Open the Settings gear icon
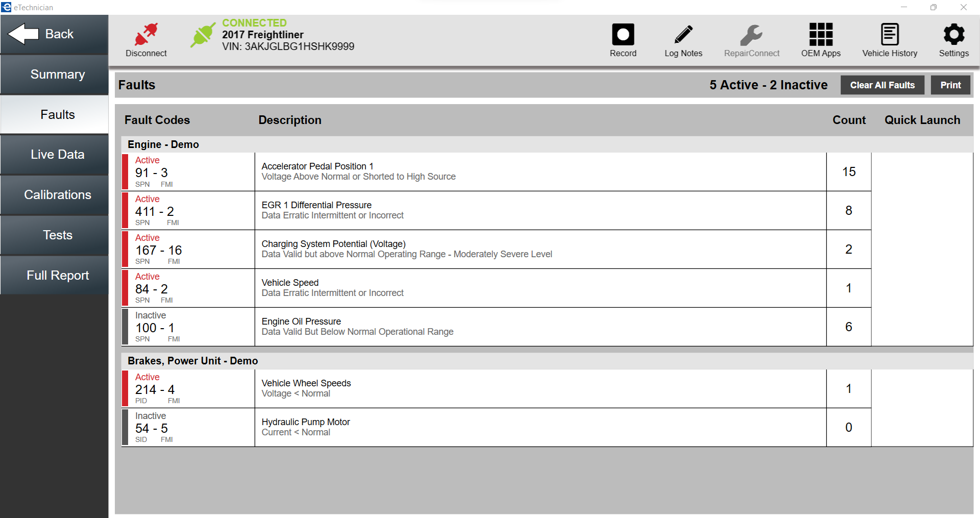 [953, 35]
